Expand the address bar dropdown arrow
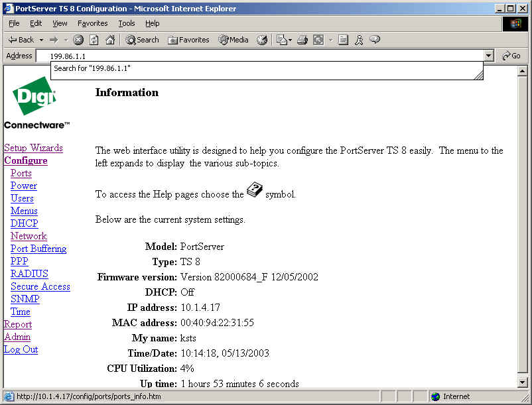 pos(489,56)
